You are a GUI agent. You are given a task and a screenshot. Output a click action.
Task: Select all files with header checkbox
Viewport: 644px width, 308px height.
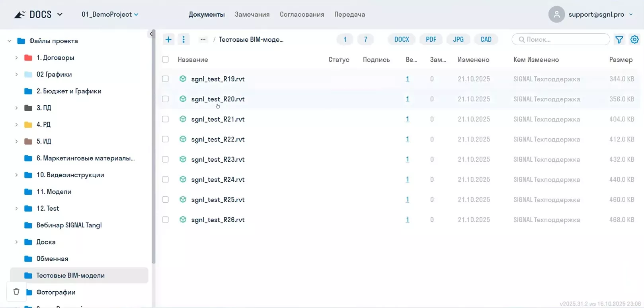[x=165, y=60]
